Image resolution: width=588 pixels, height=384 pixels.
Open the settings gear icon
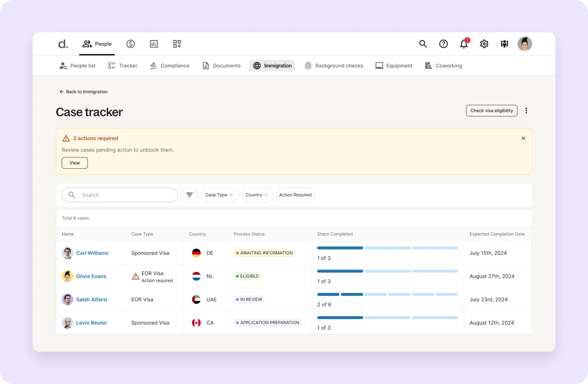point(484,44)
